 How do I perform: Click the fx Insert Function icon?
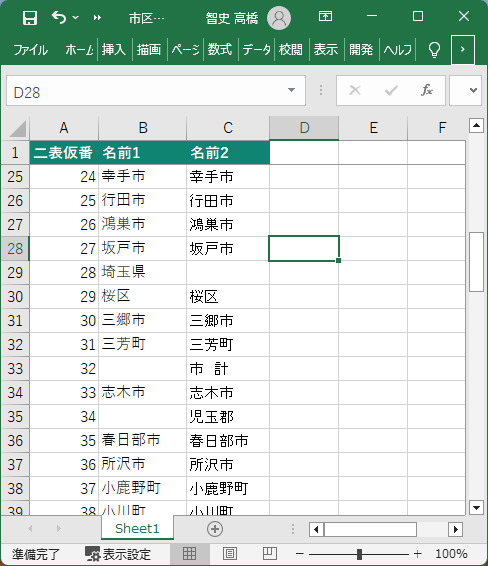click(427, 90)
